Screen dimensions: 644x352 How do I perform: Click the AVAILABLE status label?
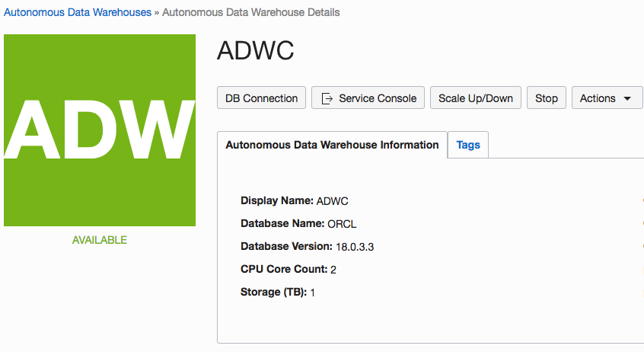pyautogui.click(x=100, y=240)
